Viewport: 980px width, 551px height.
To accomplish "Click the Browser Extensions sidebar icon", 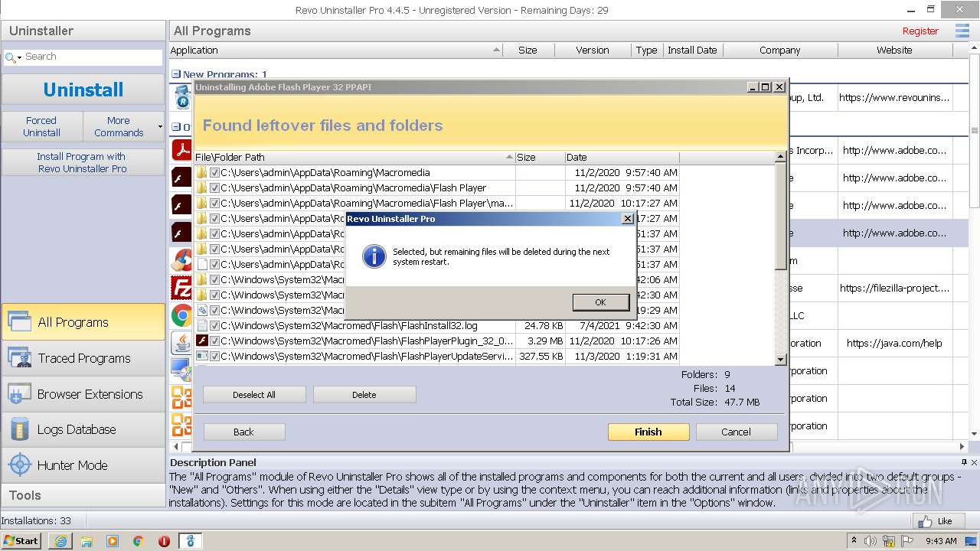I will tap(19, 394).
